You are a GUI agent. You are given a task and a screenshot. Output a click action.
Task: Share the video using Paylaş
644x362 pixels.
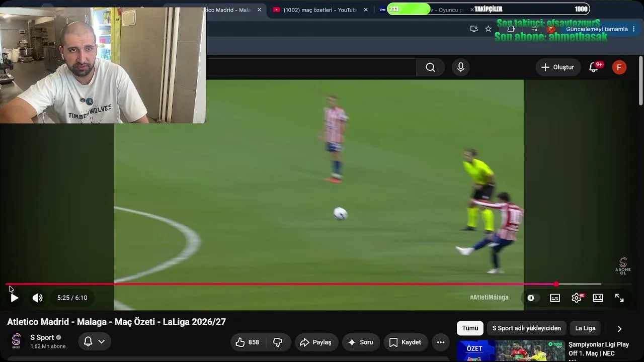tap(316, 342)
